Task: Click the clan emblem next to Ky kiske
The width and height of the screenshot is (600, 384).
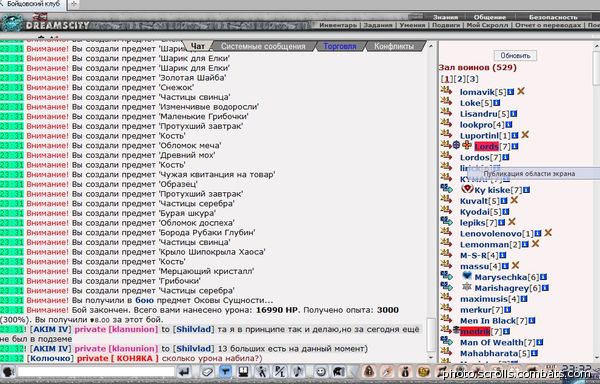Action: point(467,189)
